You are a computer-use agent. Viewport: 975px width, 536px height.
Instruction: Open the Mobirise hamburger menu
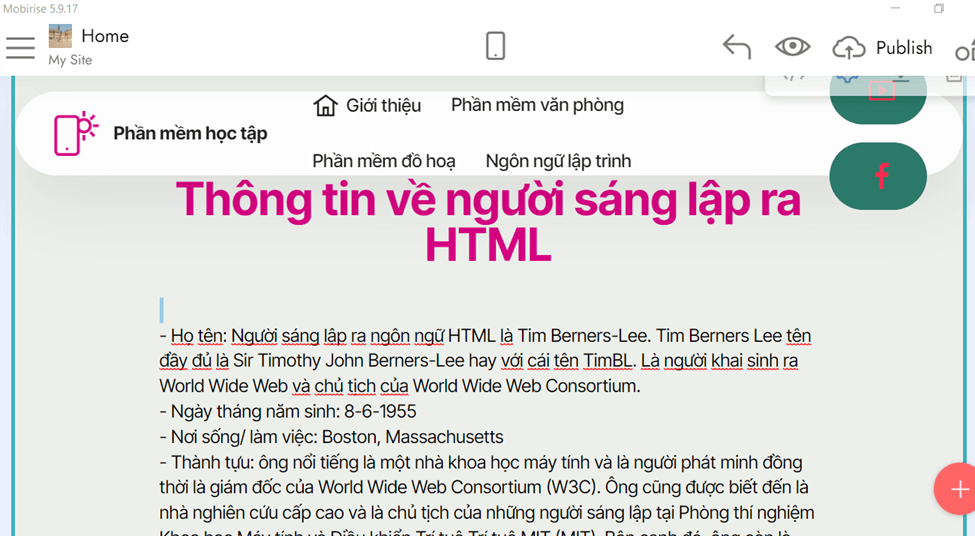20,47
